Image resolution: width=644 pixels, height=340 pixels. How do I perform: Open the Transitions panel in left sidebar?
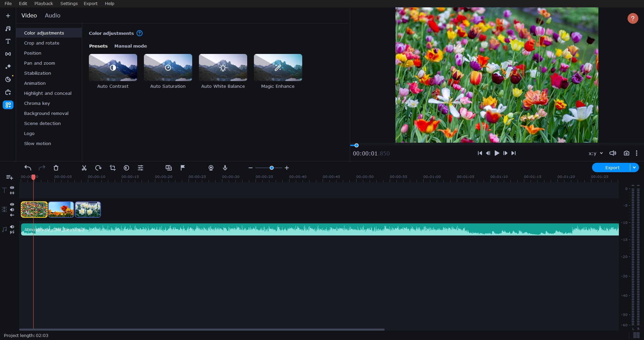8,54
